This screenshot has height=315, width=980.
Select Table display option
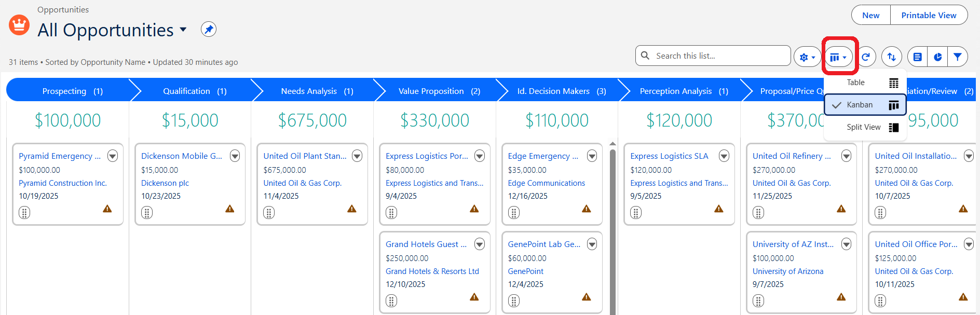click(865, 83)
